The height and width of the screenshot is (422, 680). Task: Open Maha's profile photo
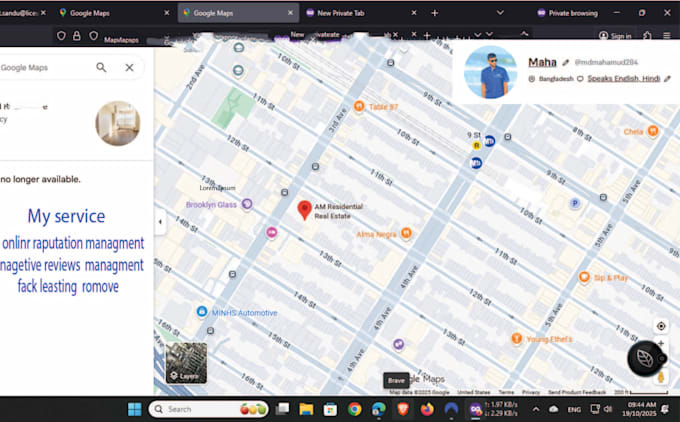[490, 72]
